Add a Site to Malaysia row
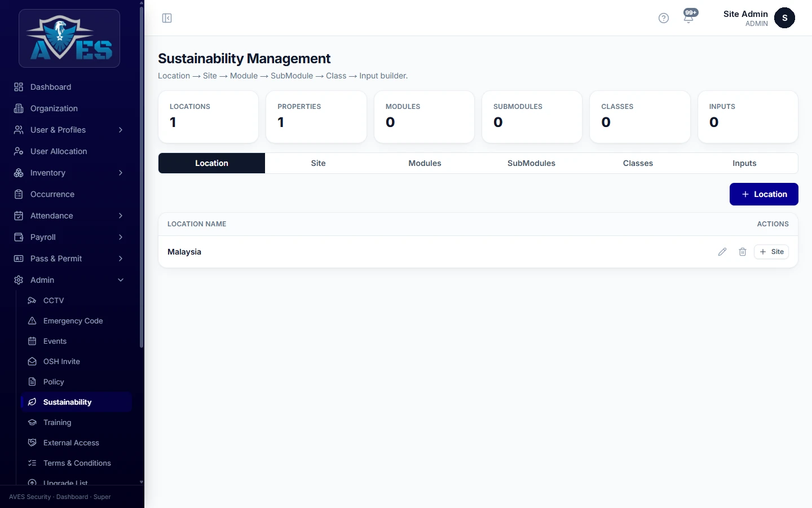The height and width of the screenshot is (508, 812). tap(771, 252)
